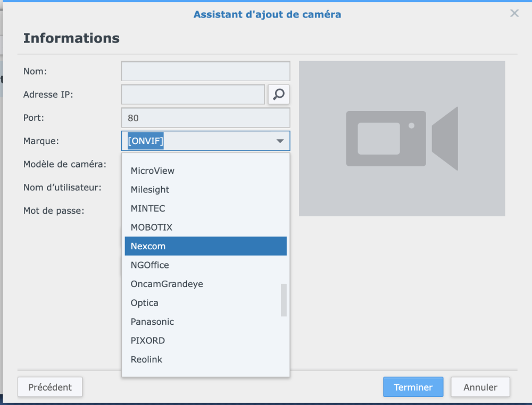Choose PIXORD from the brand list
Image resolution: width=532 pixels, height=405 pixels.
coord(148,341)
